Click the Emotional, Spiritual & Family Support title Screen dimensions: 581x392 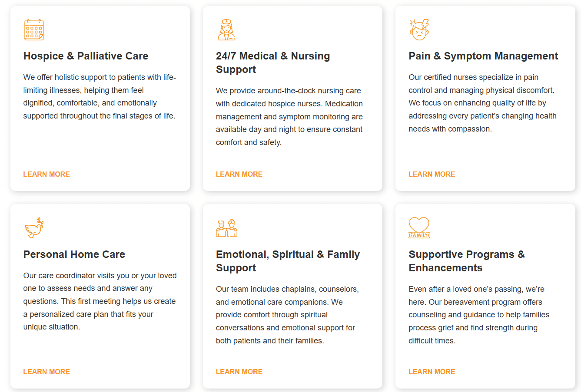tap(288, 261)
